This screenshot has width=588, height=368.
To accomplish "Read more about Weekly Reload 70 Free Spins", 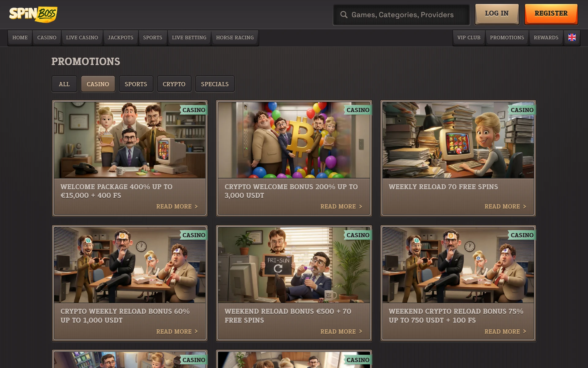I will click(x=505, y=206).
